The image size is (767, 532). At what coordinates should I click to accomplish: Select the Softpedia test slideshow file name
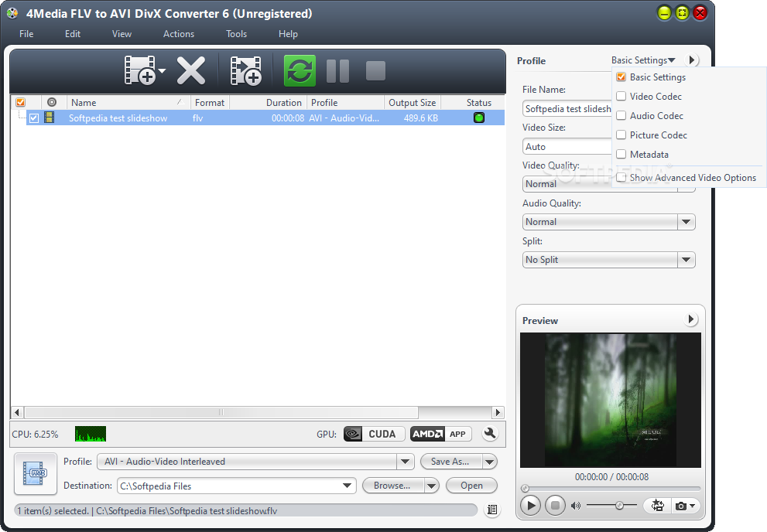click(118, 118)
